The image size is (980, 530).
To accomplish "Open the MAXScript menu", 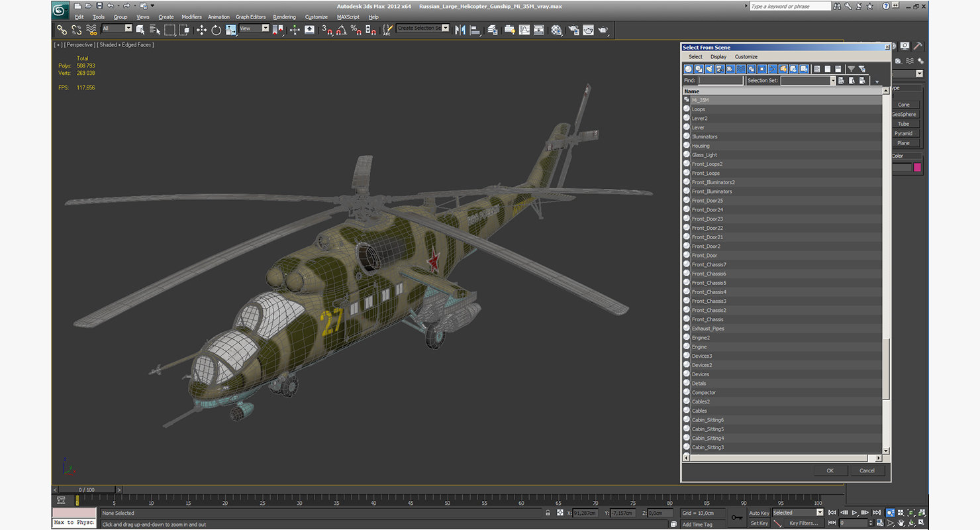I will (348, 17).
